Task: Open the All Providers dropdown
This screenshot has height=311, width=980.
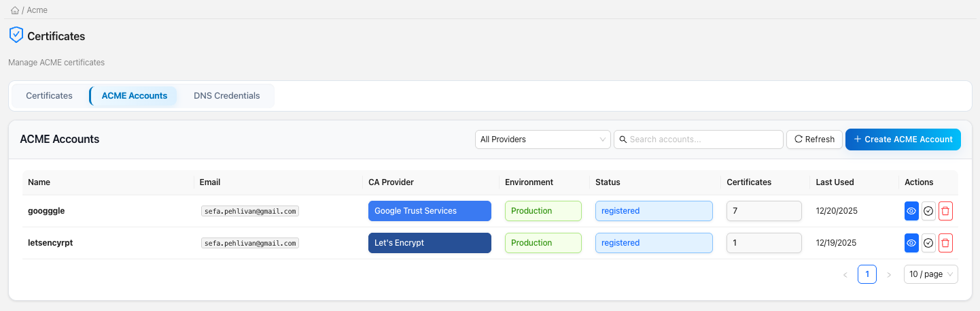Action: click(x=542, y=140)
